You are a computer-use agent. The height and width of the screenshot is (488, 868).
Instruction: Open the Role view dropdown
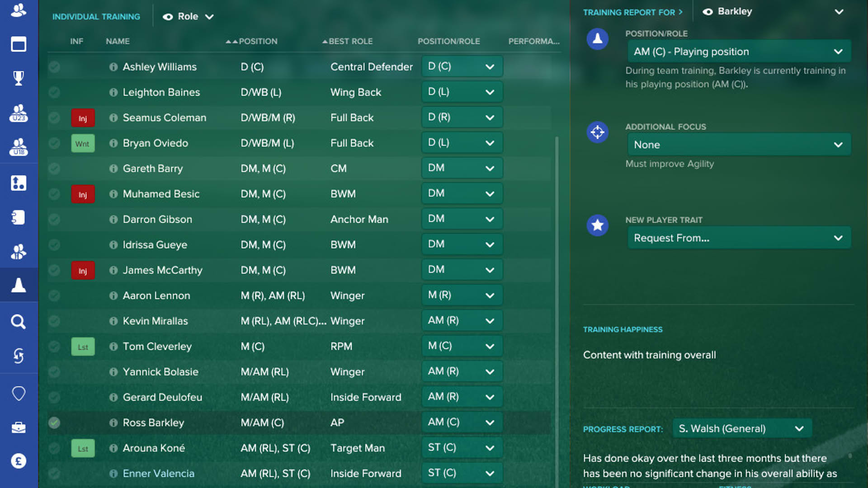tap(188, 17)
